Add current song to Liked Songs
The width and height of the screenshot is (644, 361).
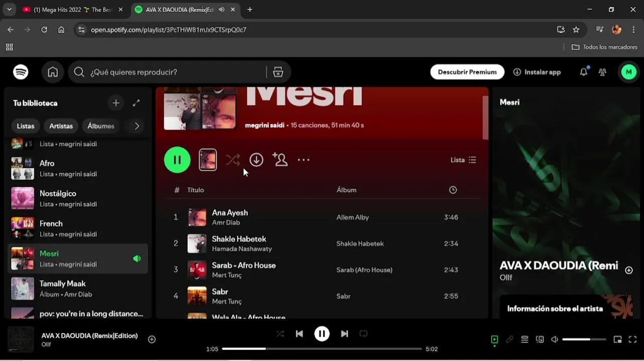point(152,339)
